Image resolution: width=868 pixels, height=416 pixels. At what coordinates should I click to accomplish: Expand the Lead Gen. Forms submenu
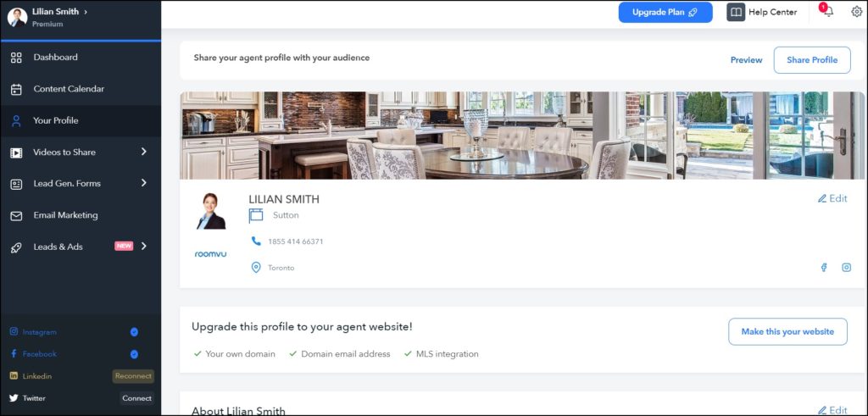[143, 183]
